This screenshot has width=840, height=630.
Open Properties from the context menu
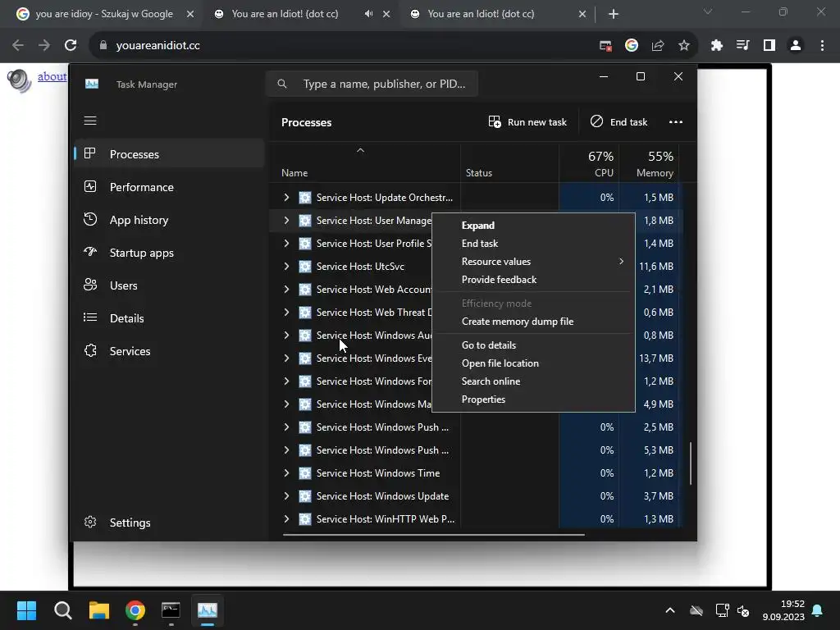point(533,399)
